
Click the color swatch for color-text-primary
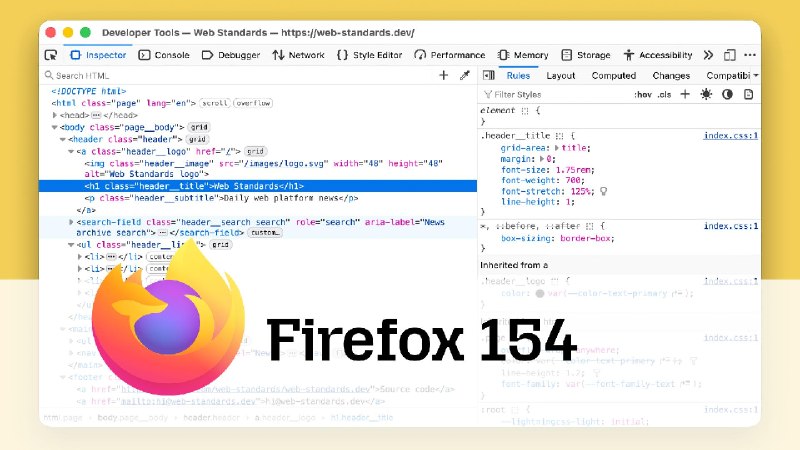(540, 294)
